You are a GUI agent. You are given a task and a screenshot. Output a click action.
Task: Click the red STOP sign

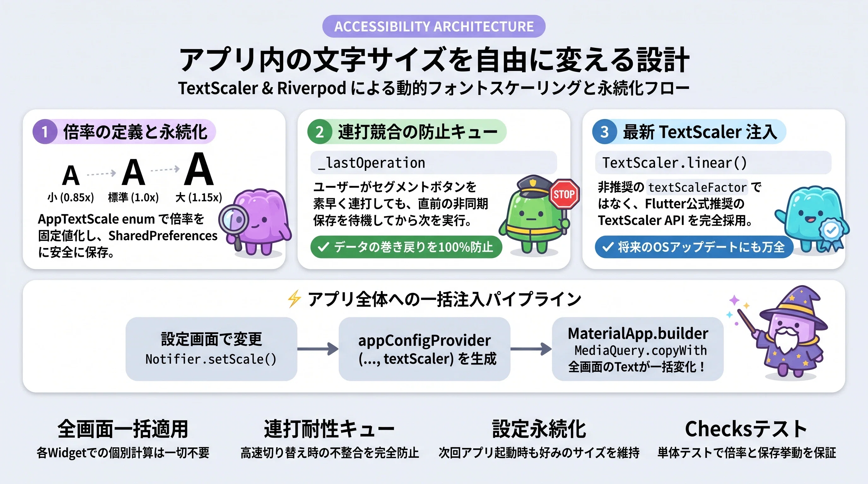[x=564, y=194]
